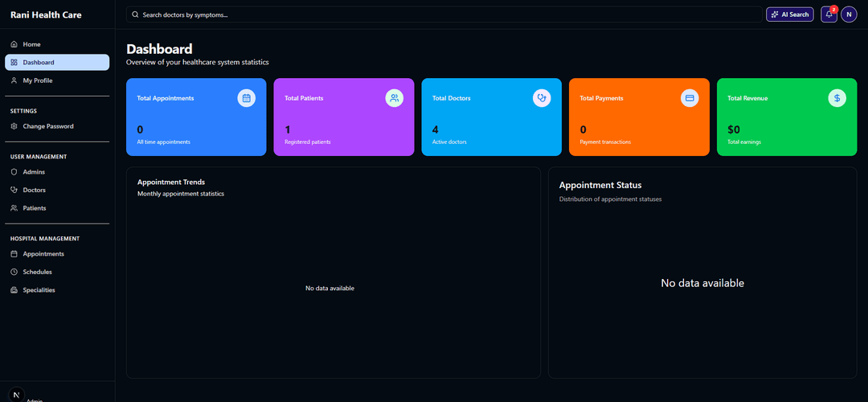Click the dollar icon on Total Revenue card

837,98
